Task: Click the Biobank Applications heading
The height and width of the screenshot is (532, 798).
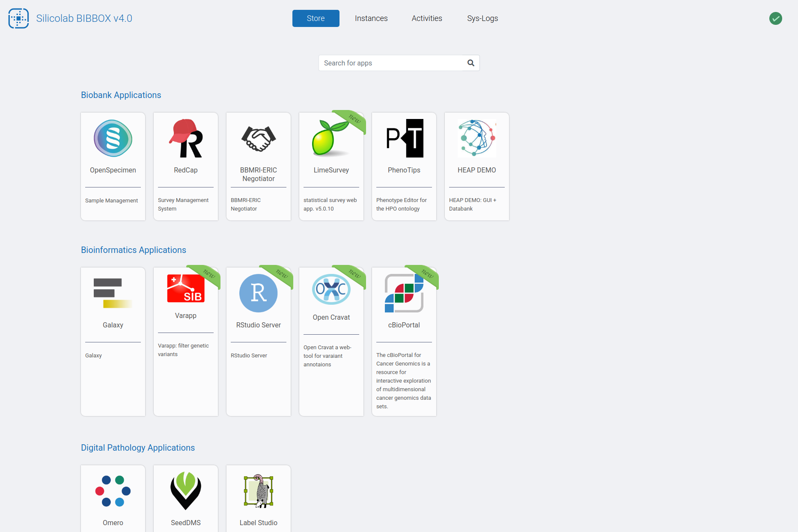Action: click(121, 95)
